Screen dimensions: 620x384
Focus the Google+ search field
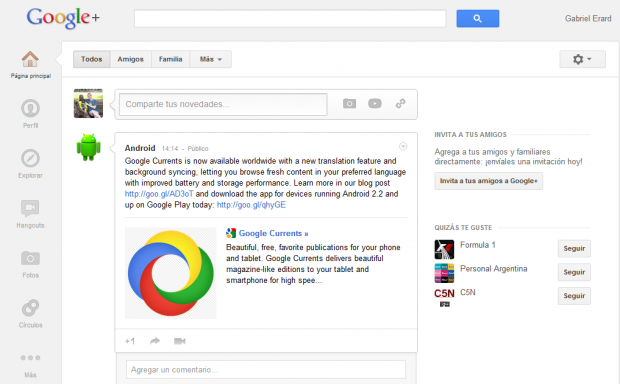tap(290, 19)
